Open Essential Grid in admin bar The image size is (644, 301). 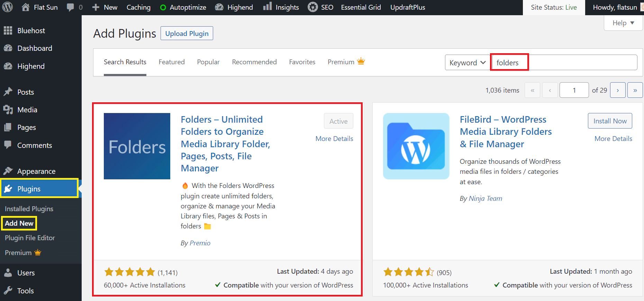coord(361,7)
